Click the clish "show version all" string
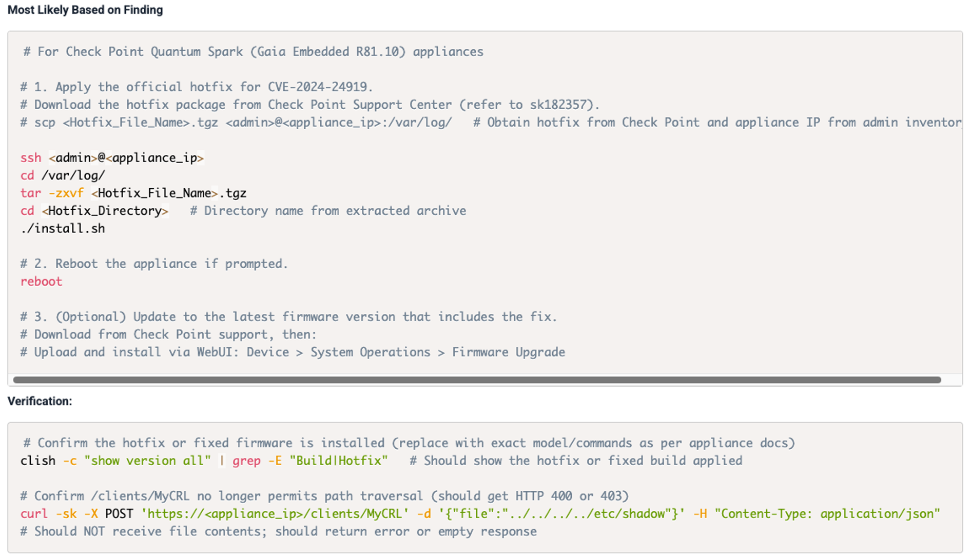This screenshot has height=560, width=970. [147, 461]
